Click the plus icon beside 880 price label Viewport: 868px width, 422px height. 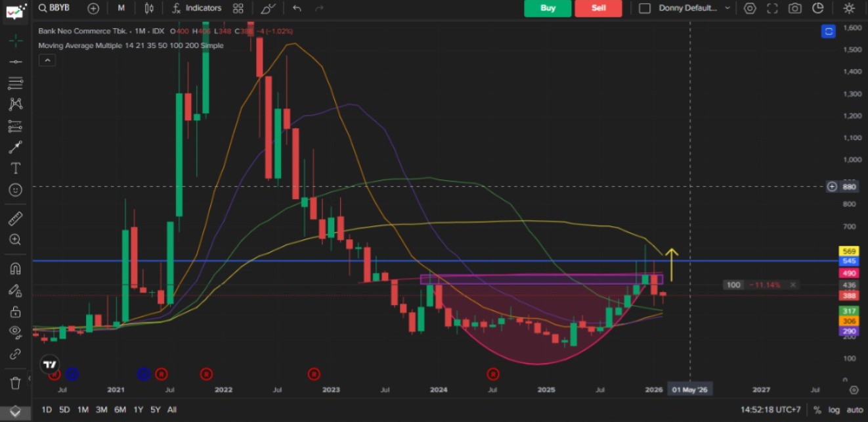coord(832,187)
